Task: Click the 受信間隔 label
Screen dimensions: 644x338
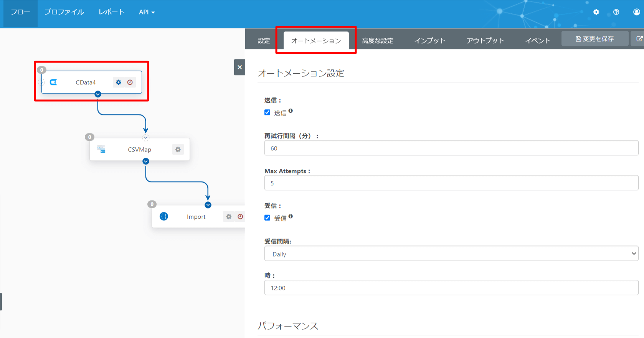Action: click(x=277, y=241)
